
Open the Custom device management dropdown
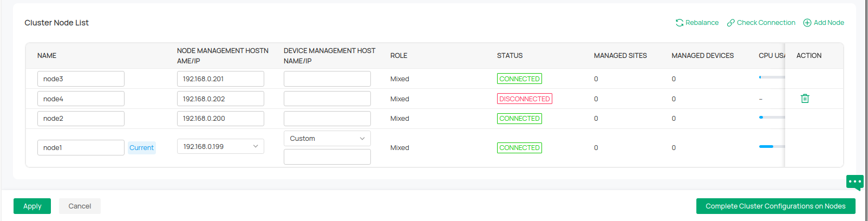click(327, 139)
